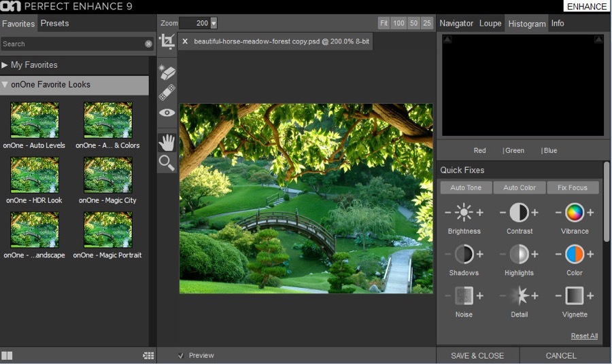The image size is (612, 364).
Task: Select the Retouch bandage tool
Action: coord(167,92)
